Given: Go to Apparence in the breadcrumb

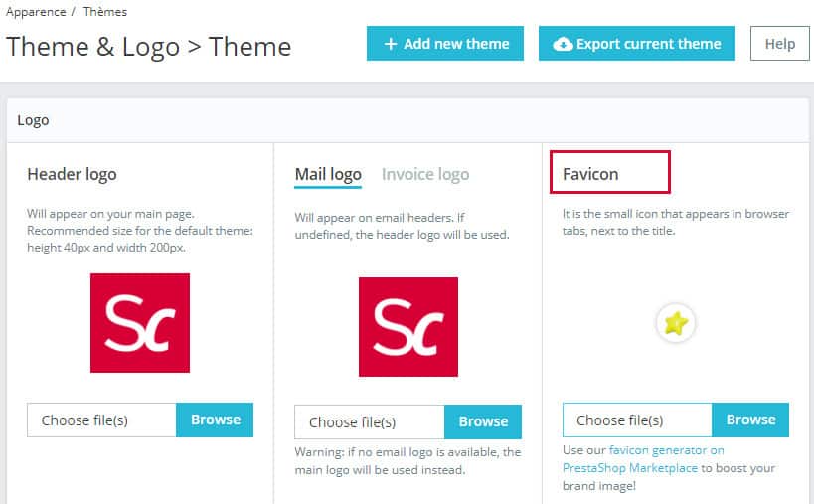Looking at the screenshot, I should pos(36,12).
